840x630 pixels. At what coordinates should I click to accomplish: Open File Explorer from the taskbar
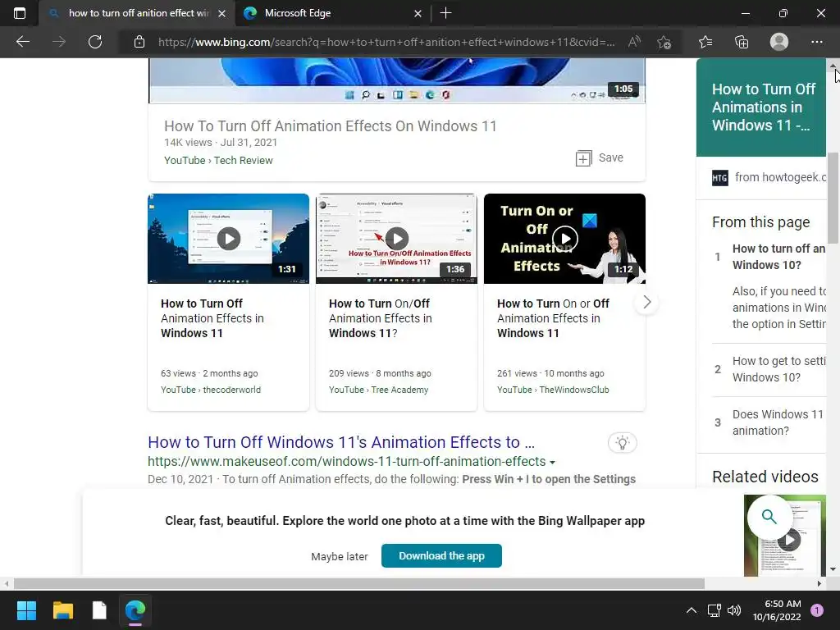(62, 610)
